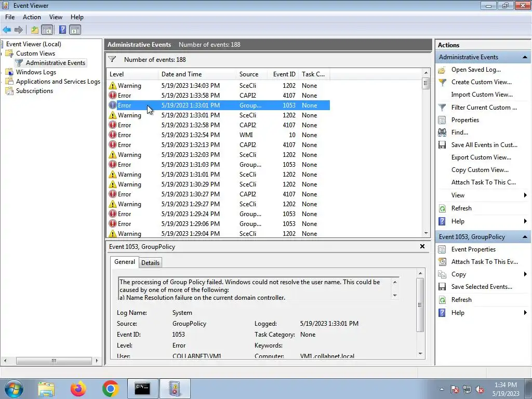Viewport: 532px width, 399px height.
Task: Click the taskbar clock showing 1:34 PM
Action: (506, 390)
